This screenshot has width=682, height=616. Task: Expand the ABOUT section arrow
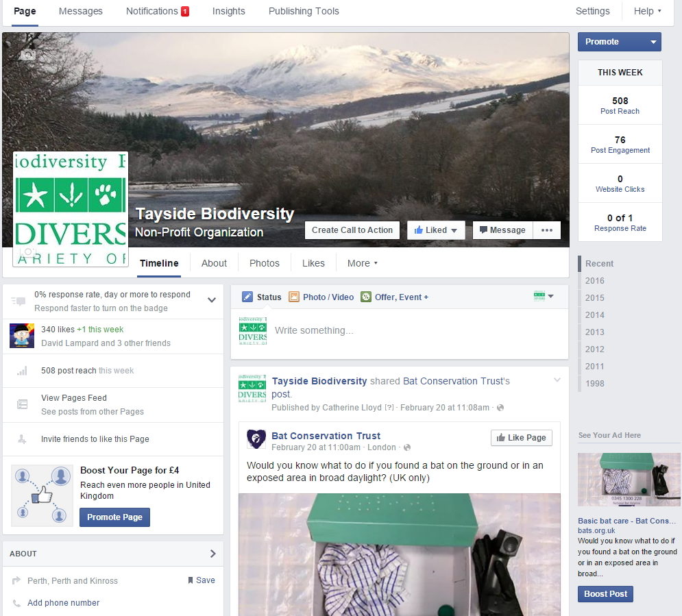[x=212, y=554]
